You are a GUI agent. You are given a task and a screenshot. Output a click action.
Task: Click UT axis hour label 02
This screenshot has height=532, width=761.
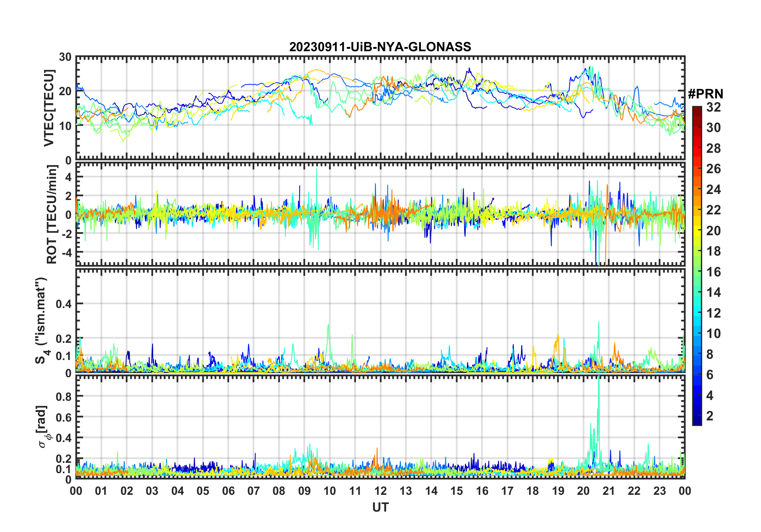(127, 491)
